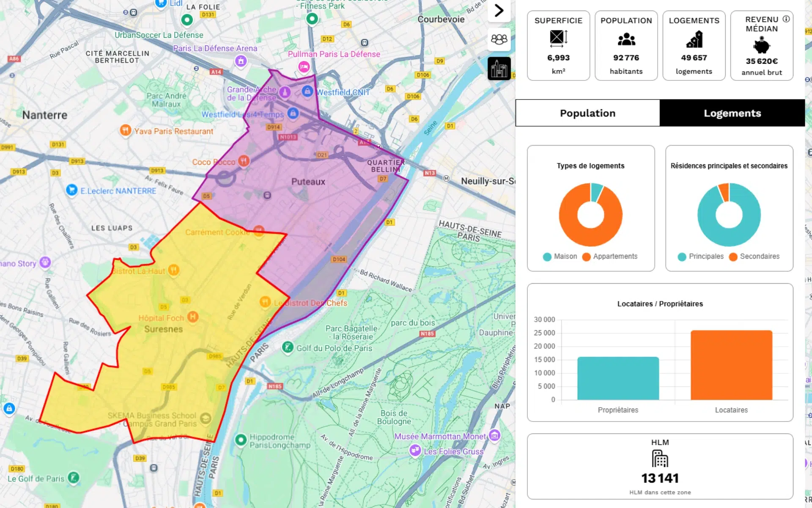Select the population groups icon on the map
The height and width of the screenshot is (508, 812).
click(x=499, y=39)
